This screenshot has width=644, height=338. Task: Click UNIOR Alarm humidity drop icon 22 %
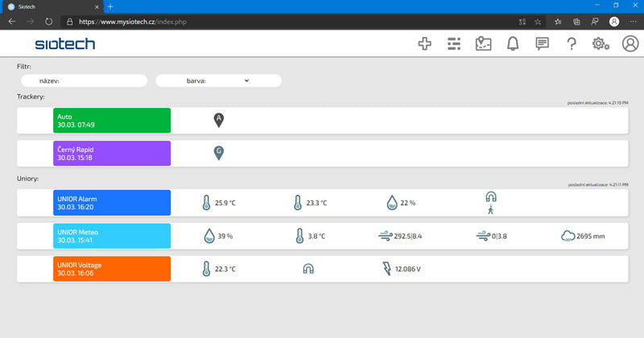pyautogui.click(x=392, y=203)
